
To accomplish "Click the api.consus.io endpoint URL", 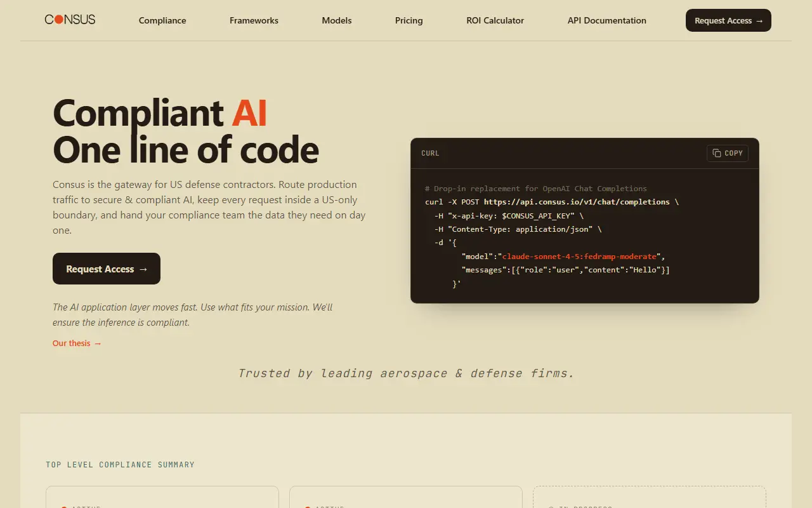I will 577,202.
